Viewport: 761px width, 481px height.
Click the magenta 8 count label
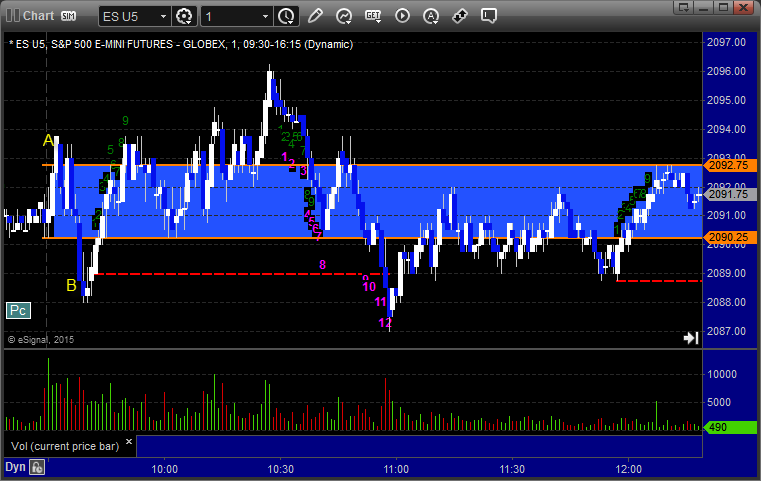pyautogui.click(x=322, y=265)
